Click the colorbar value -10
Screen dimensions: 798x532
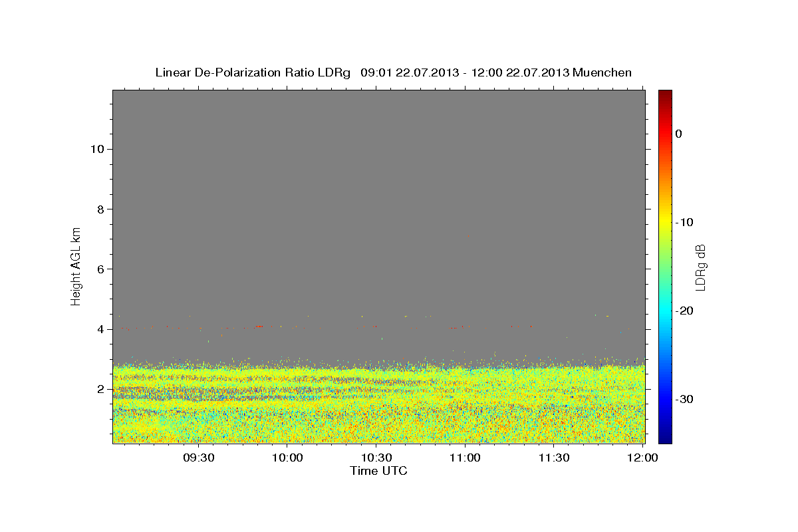[x=684, y=222]
